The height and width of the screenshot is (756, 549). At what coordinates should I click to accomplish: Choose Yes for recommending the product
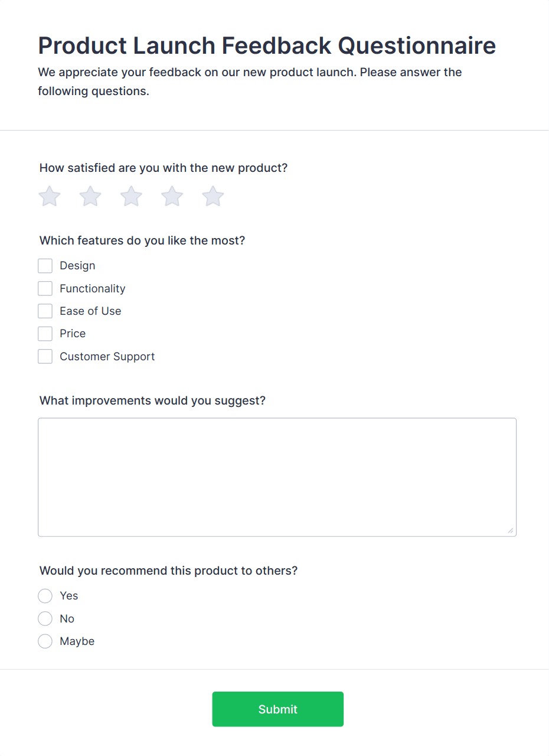pyautogui.click(x=45, y=596)
